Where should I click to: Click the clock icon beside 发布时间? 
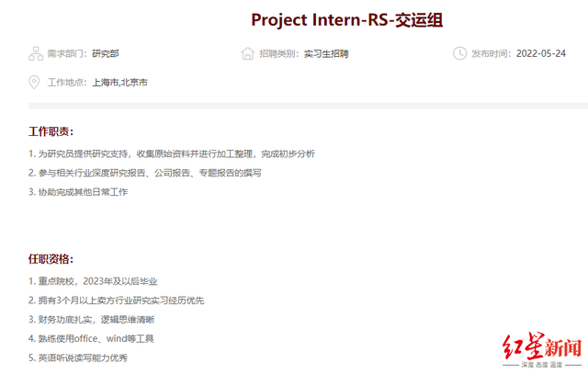(459, 53)
